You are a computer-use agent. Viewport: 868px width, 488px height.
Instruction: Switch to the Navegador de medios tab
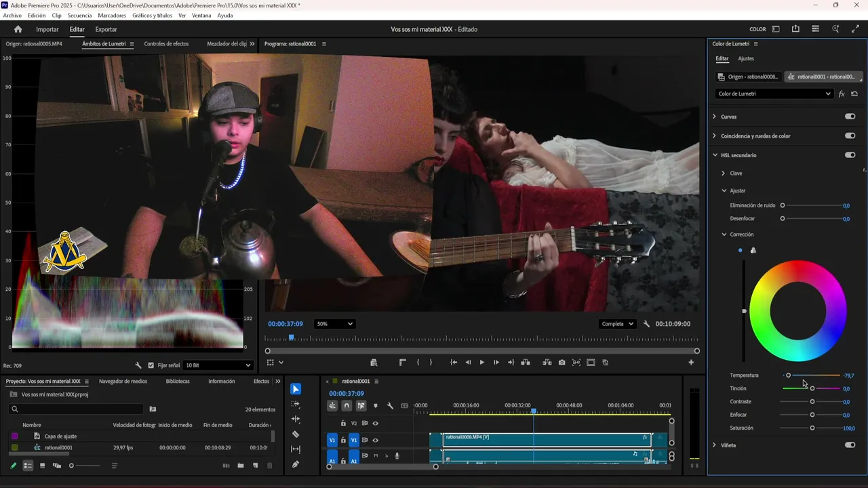[123, 382]
